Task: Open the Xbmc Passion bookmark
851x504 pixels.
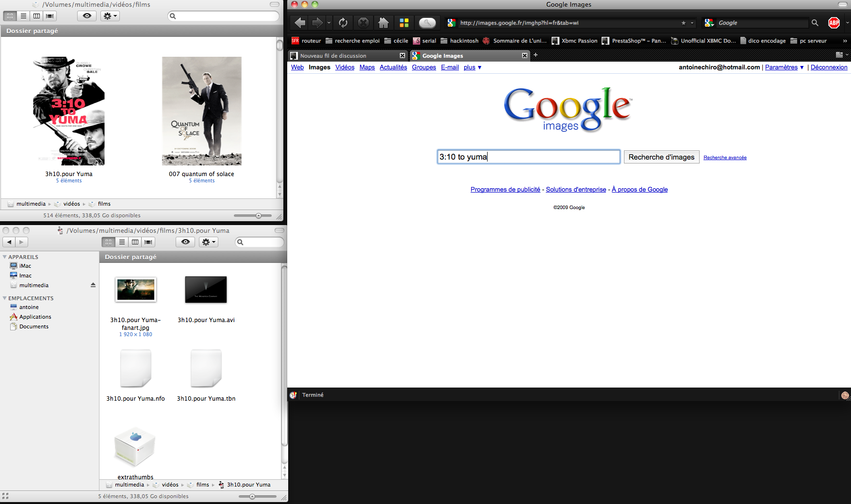Action: click(x=574, y=41)
